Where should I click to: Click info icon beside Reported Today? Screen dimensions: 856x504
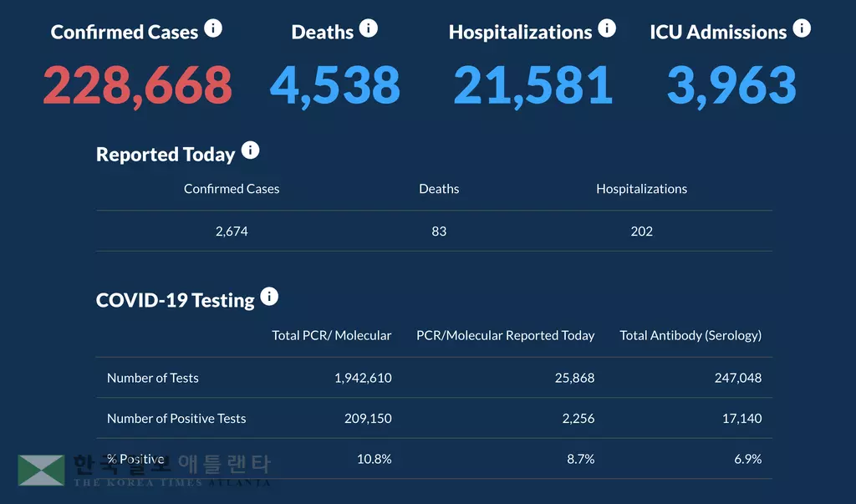(x=250, y=151)
